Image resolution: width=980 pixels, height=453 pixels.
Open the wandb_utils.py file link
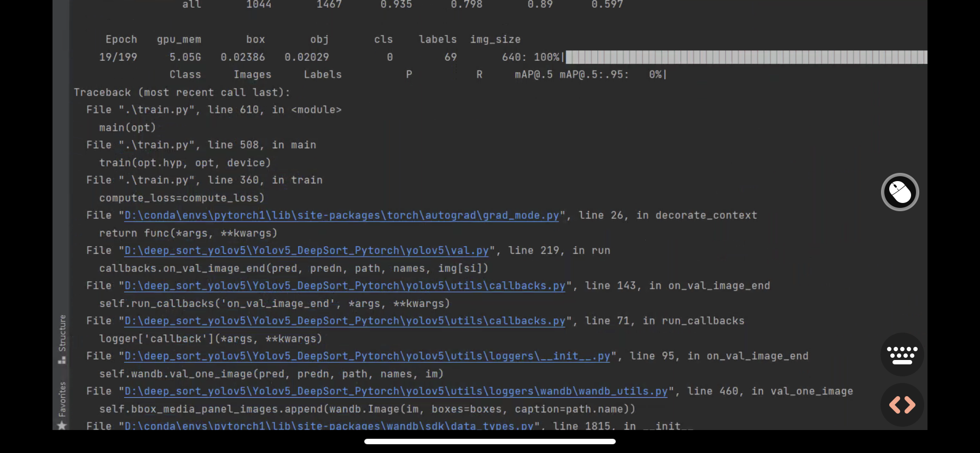(396, 391)
